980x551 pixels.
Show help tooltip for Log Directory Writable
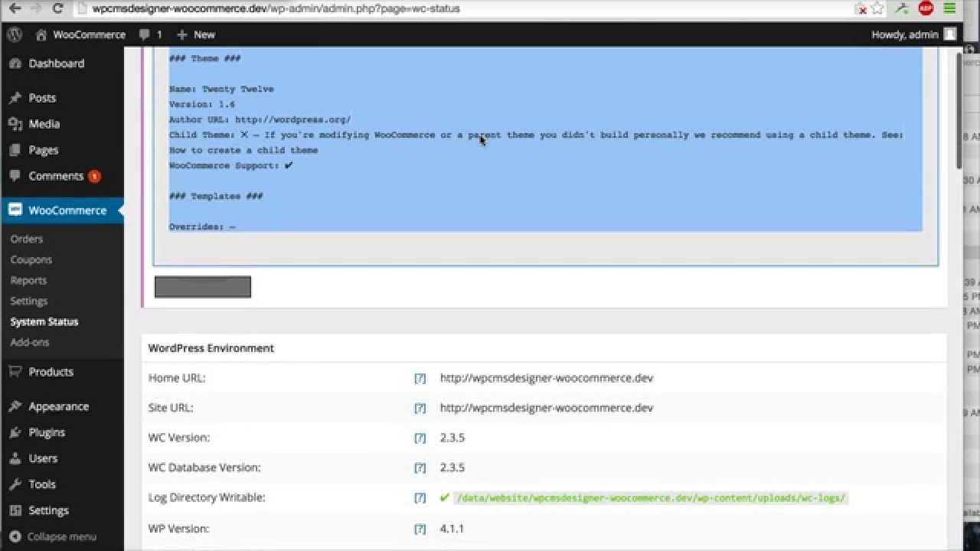click(420, 497)
